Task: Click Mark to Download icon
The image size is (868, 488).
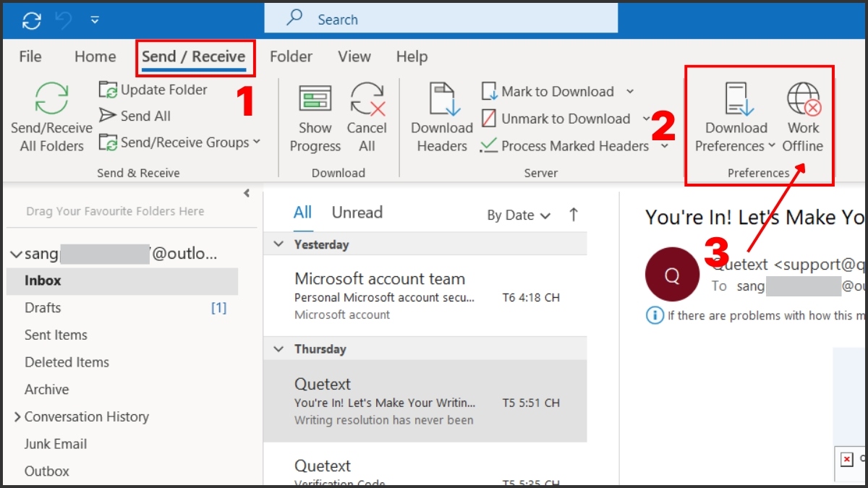Action: click(490, 92)
